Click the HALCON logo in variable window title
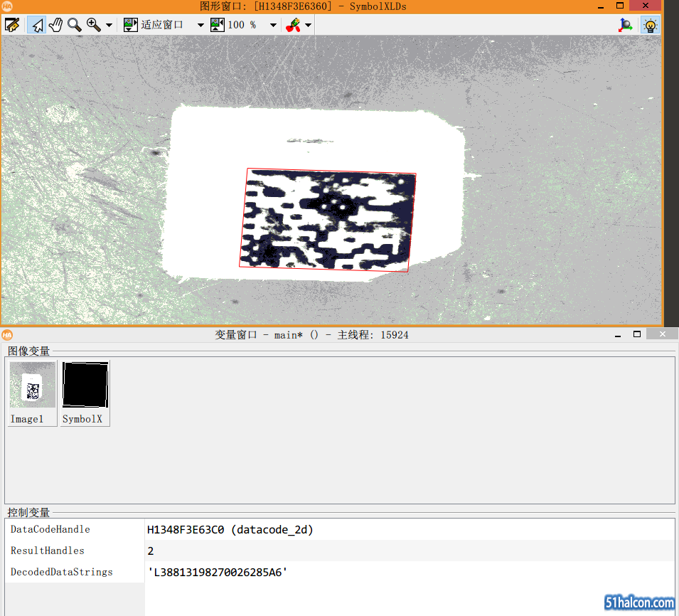This screenshot has width=679, height=616. point(7,335)
